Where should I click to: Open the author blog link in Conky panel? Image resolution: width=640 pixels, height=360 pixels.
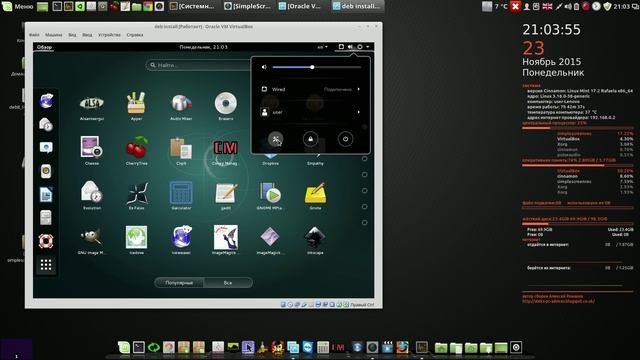(558, 301)
